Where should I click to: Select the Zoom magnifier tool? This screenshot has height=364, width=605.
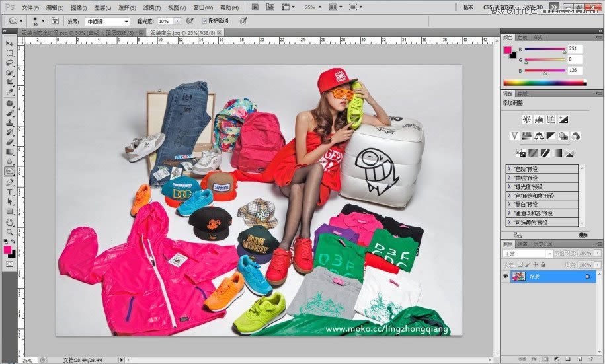pos(10,232)
